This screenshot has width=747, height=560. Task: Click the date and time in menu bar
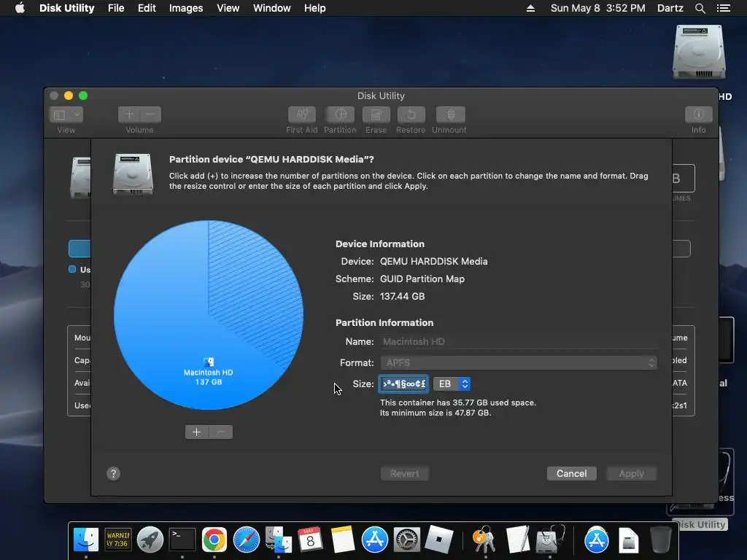tap(598, 8)
